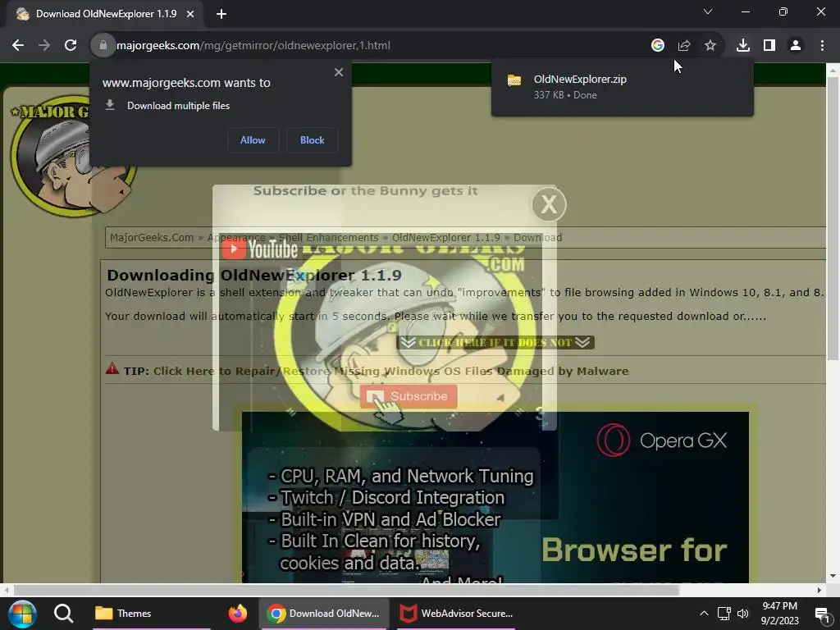Expand the tab search chevron
The width and height of the screenshot is (840, 630).
(708, 11)
